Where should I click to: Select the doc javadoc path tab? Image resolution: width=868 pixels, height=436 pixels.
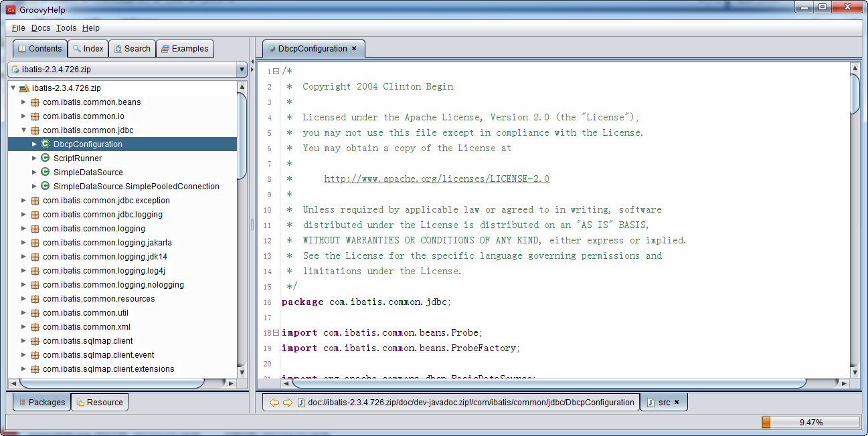coord(451,403)
